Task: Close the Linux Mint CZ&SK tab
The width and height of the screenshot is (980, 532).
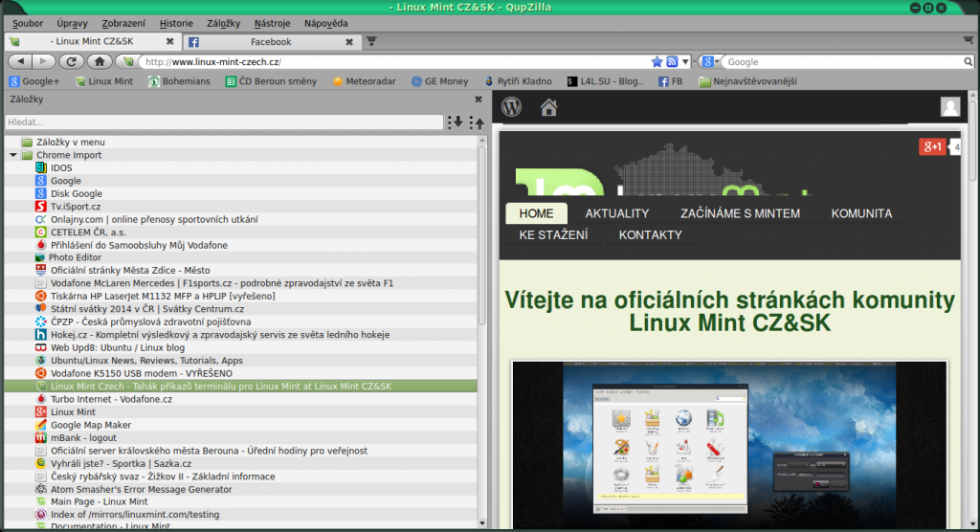Action: [169, 41]
